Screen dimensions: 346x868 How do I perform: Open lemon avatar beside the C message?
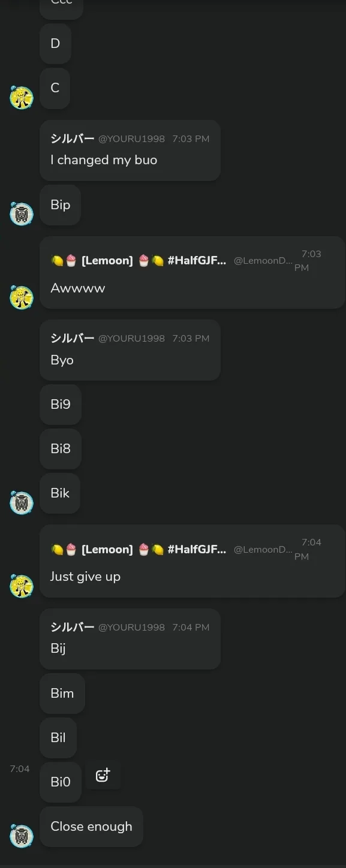22,97
